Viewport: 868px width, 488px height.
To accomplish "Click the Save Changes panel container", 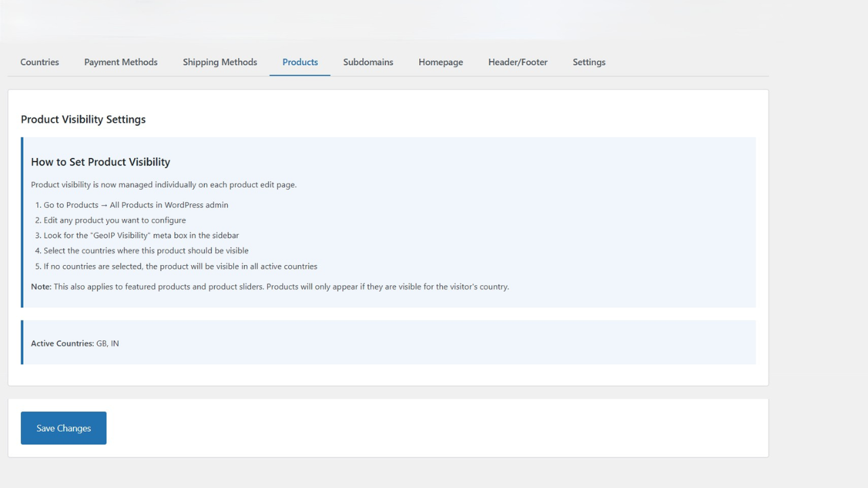I will 388,428.
